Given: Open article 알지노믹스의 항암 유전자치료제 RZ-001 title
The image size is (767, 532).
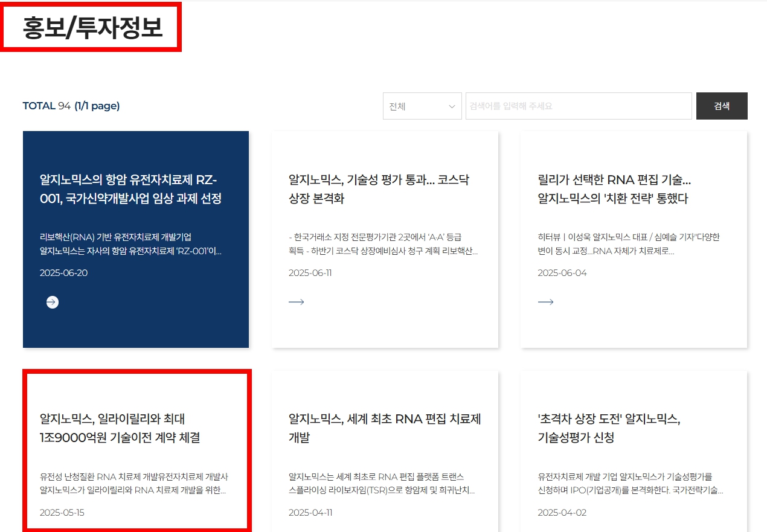Looking at the screenshot, I should (x=131, y=189).
